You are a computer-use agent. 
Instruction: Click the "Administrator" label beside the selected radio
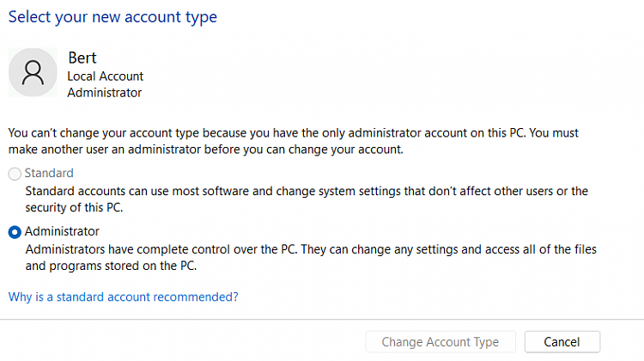[x=62, y=231]
